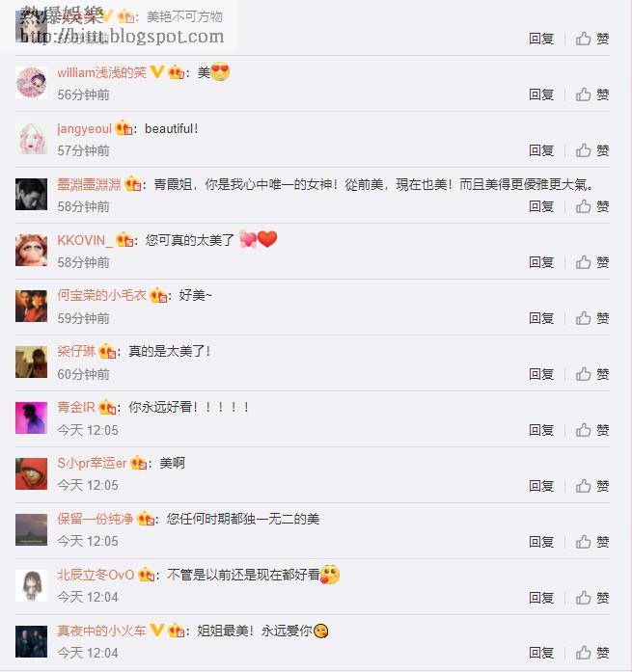Viewport: 632px width, 672px height.
Task: Click the avatar of 青金IR
Action: pyautogui.click(x=31, y=417)
